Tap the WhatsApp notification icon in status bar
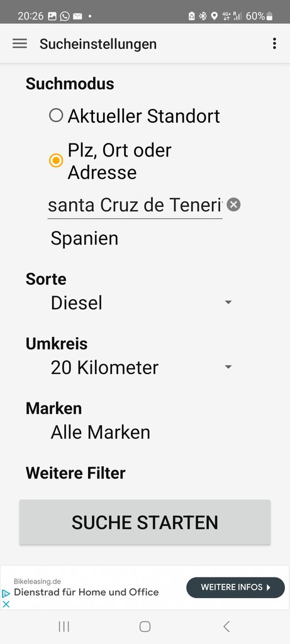Viewport: 290px width, 644px height. (65, 16)
